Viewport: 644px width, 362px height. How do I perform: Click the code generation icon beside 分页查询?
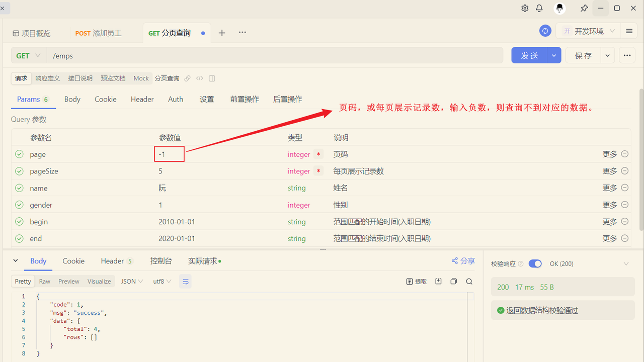pyautogui.click(x=200, y=78)
